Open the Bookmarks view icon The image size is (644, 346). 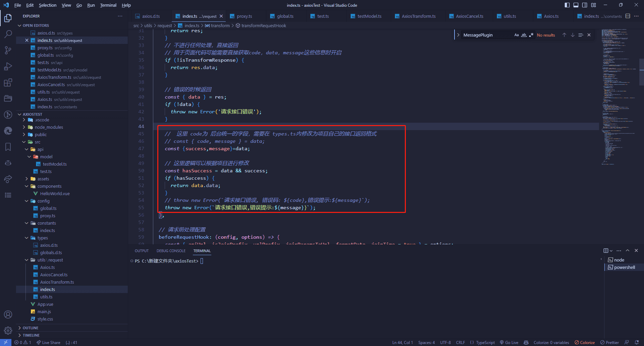[x=8, y=147]
